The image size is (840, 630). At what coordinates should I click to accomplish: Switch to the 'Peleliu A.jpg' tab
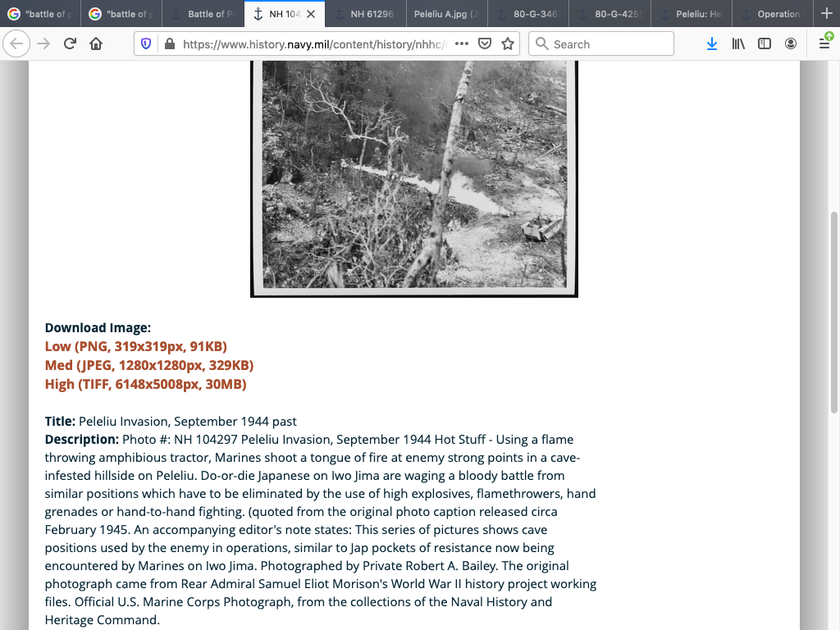coord(444,14)
